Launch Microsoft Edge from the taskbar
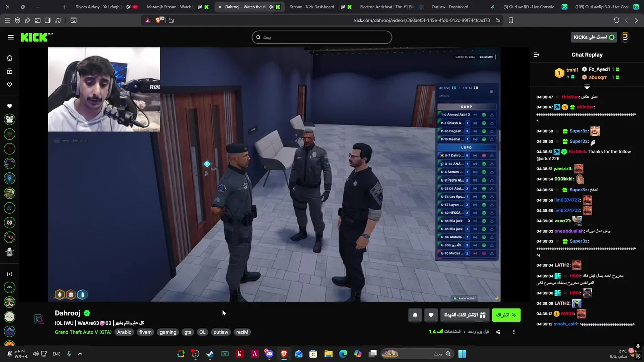 click(343, 354)
